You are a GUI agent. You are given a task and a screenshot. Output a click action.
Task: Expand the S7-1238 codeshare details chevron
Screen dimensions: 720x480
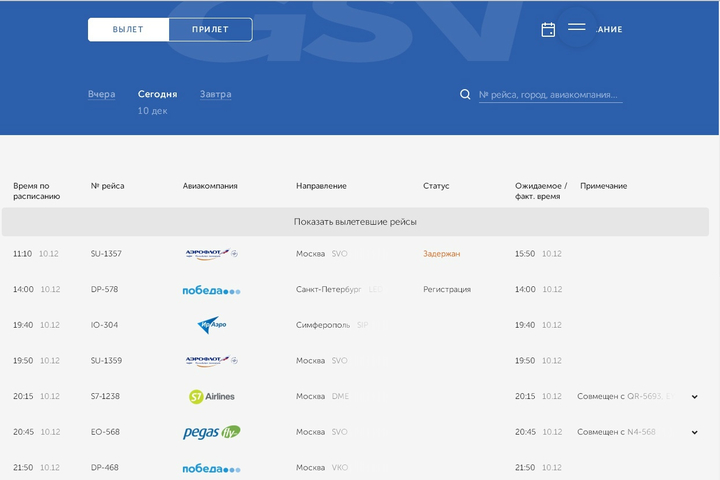point(694,397)
